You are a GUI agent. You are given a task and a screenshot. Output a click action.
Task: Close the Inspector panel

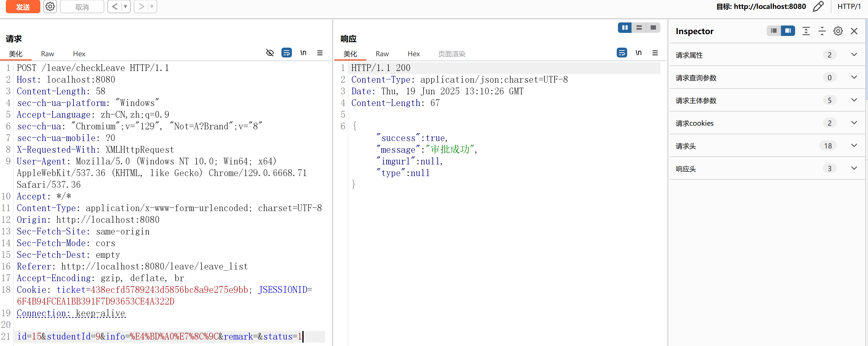[x=854, y=31]
